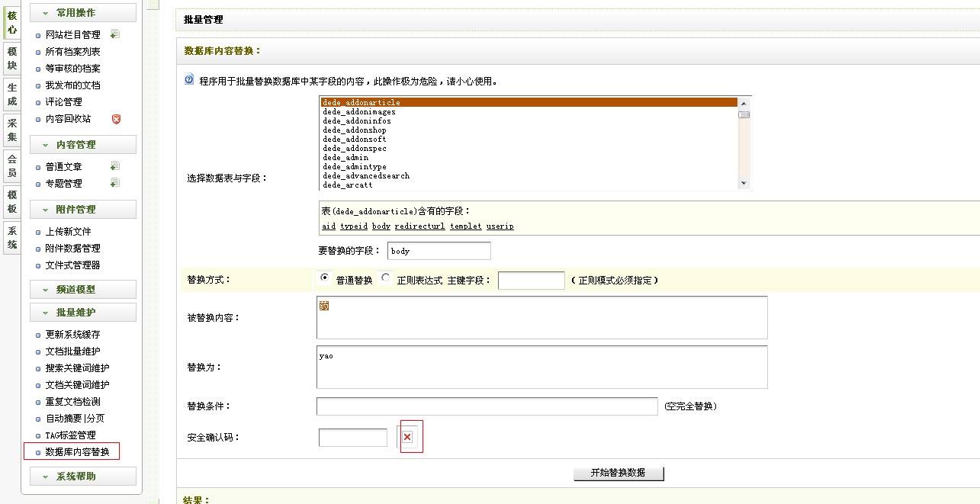
Task: Expand the 系统帮助 menu section
Action: pos(82,477)
